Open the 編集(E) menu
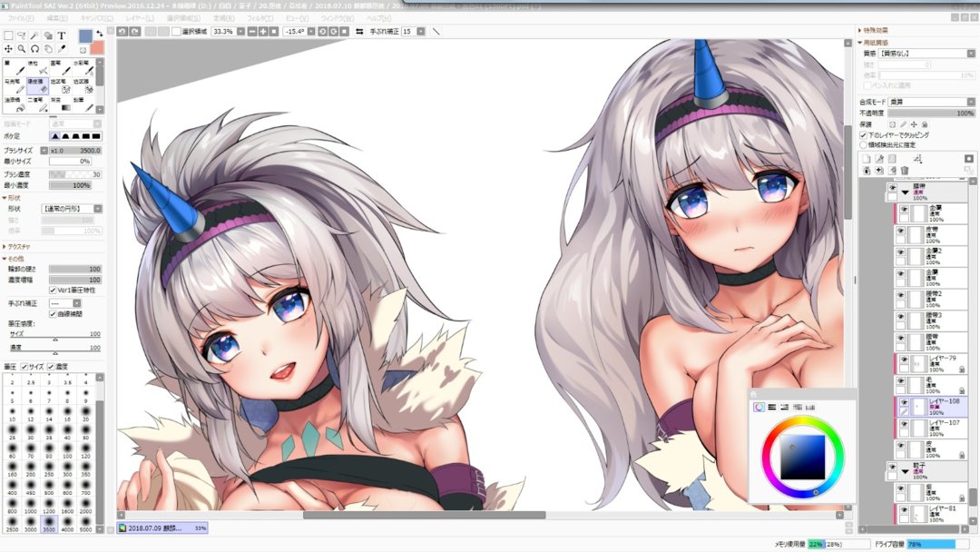The image size is (980, 552). point(57,18)
